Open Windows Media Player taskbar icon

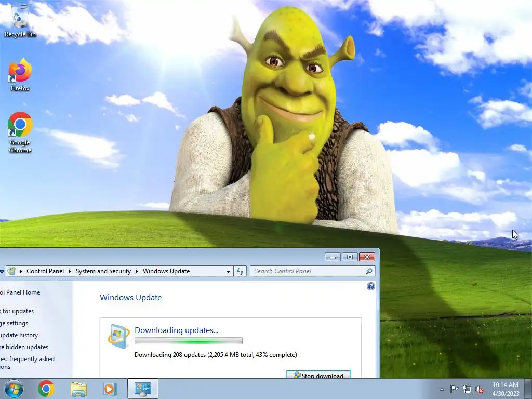point(110,389)
